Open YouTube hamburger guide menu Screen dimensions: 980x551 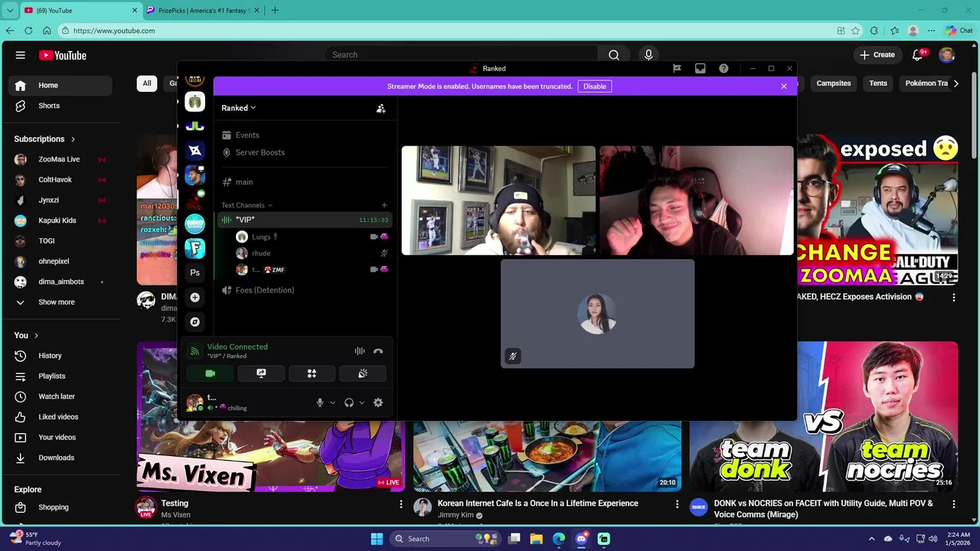pyautogui.click(x=21, y=55)
